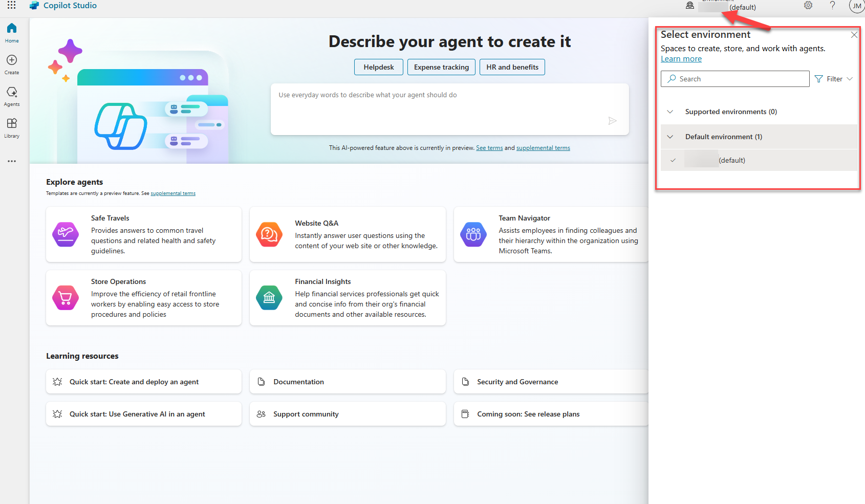This screenshot has height=504, width=865.
Task: Click the Copilot Studio title text
Action: [70, 6]
